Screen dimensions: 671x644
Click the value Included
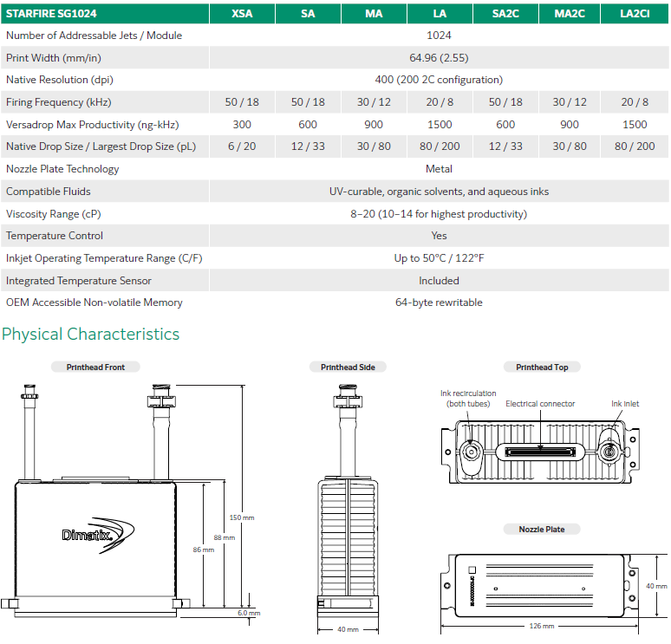point(439,281)
